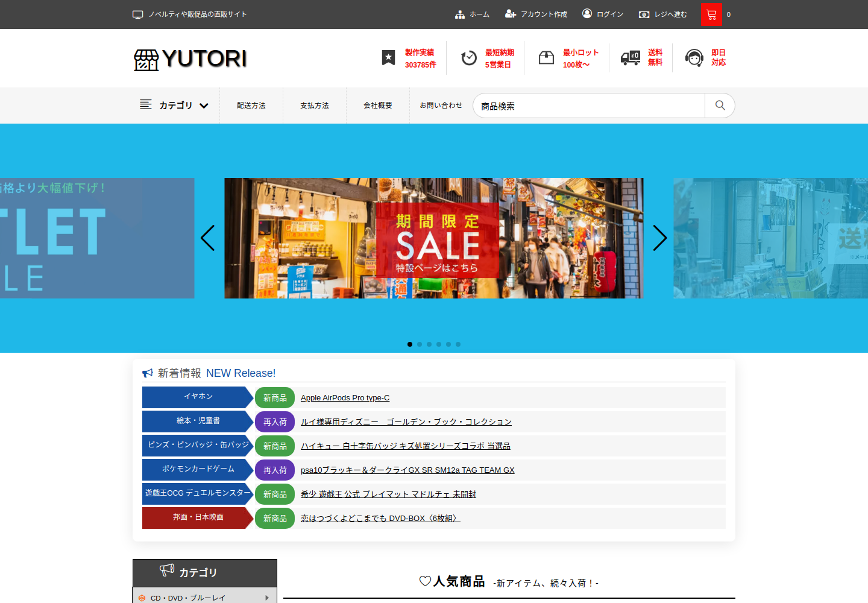This screenshot has width=868, height=603.
Task: Click the ログイン user circle icon
Action: [x=587, y=13]
